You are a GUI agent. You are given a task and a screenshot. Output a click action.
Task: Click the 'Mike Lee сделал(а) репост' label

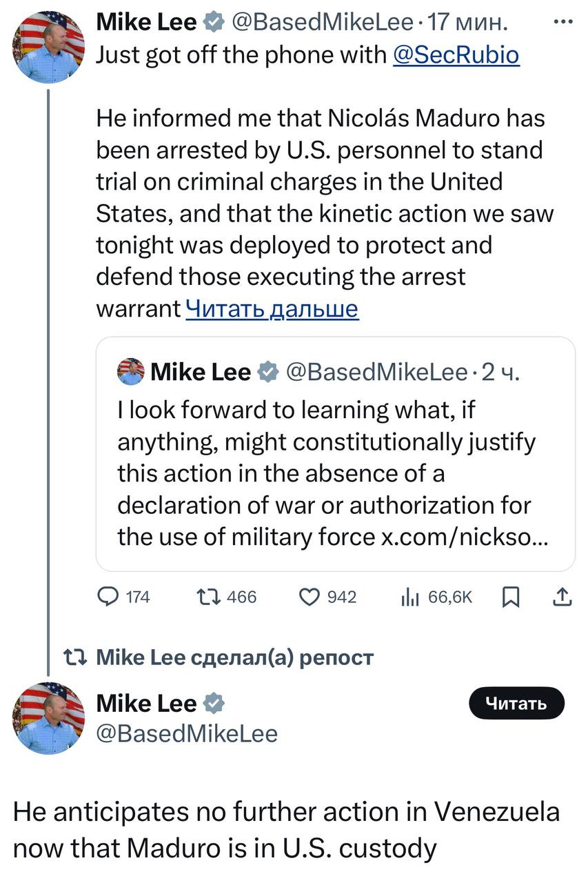pyautogui.click(x=233, y=657)
